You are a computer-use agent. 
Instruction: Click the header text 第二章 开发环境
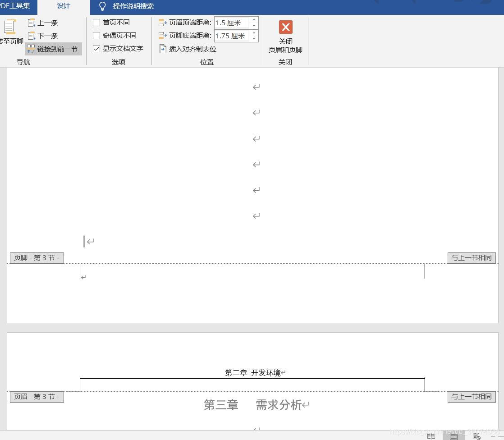tap(253, 373)
